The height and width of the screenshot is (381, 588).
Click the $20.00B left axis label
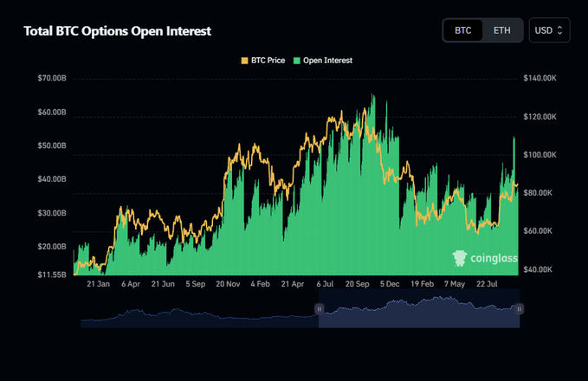click(x=52, y=247)
